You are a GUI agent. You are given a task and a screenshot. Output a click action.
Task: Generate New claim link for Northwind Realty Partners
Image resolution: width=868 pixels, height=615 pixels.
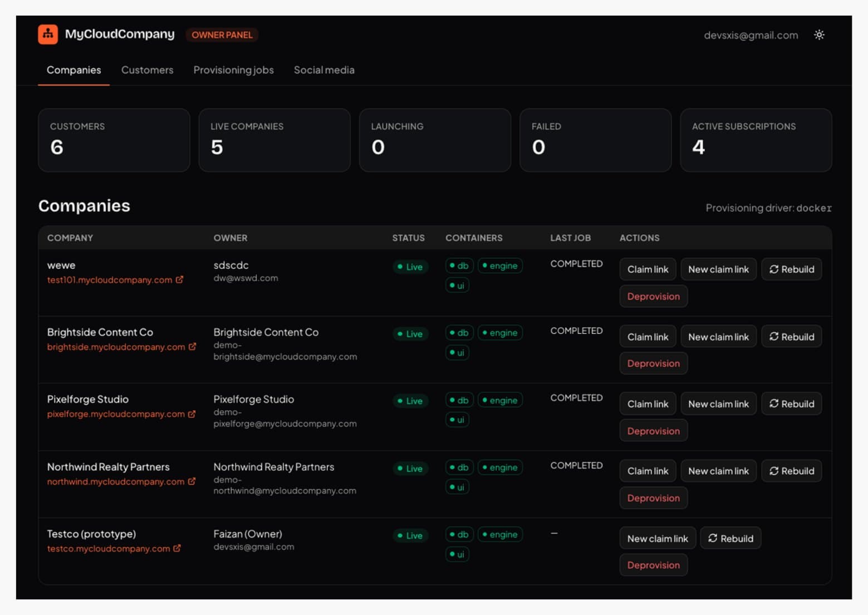[x=718, y=471]
